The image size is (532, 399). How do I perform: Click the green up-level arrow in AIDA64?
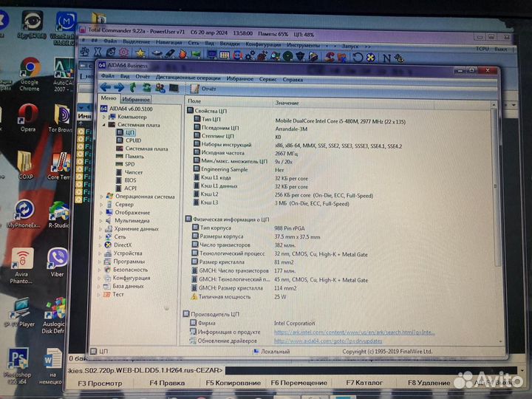click(x=133, y=87)
